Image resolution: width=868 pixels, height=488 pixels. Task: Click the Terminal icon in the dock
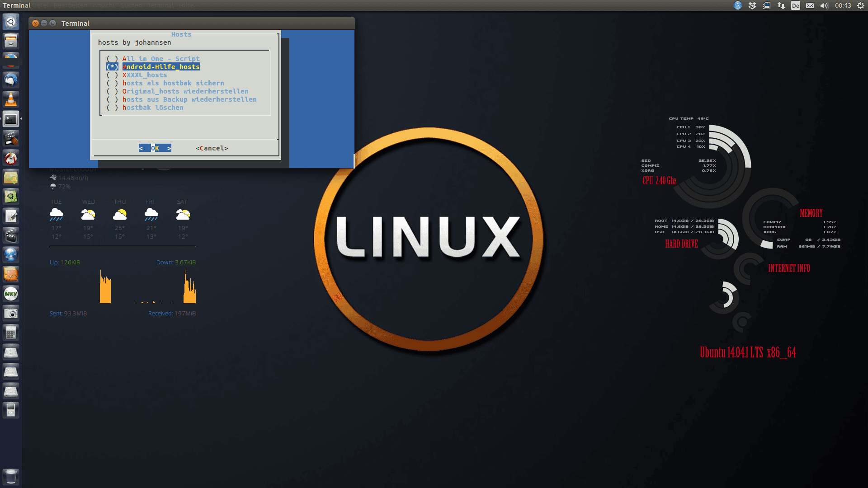pyautogui.click(x=11, y=119)
